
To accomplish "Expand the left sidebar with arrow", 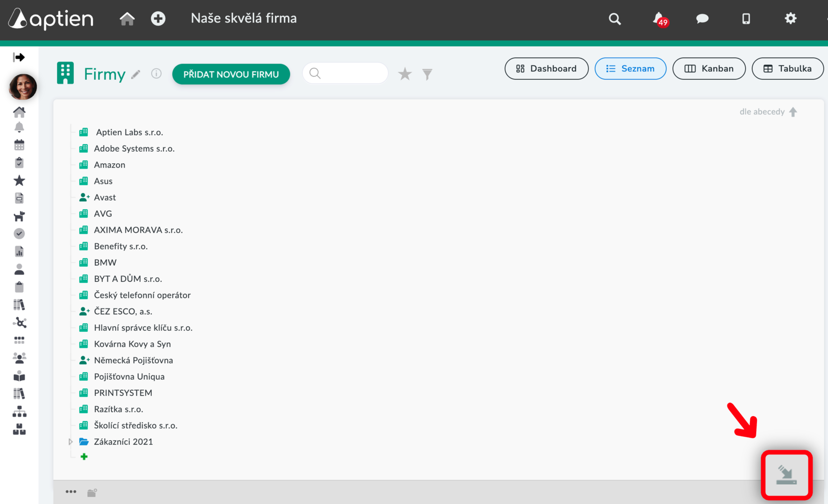I will point(19,57).
